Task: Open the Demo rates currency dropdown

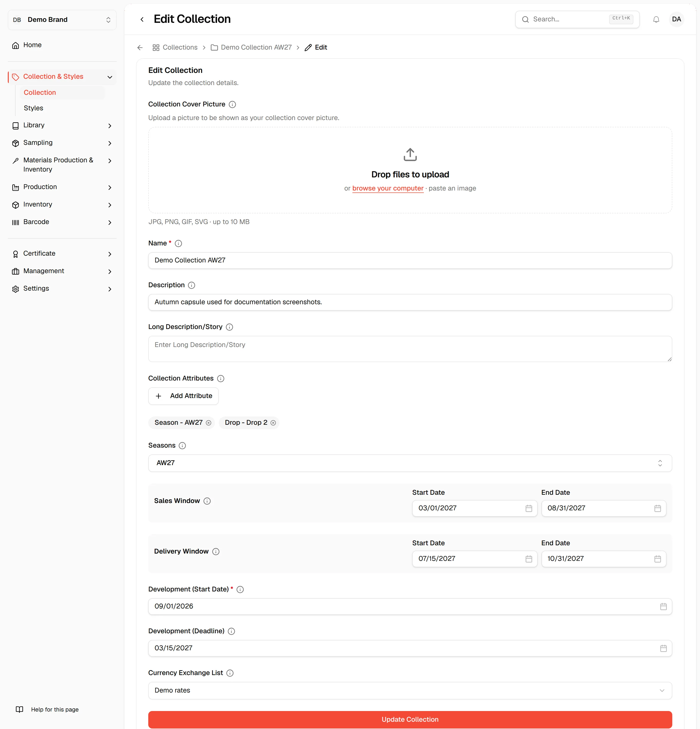Action: coord(410,691)
